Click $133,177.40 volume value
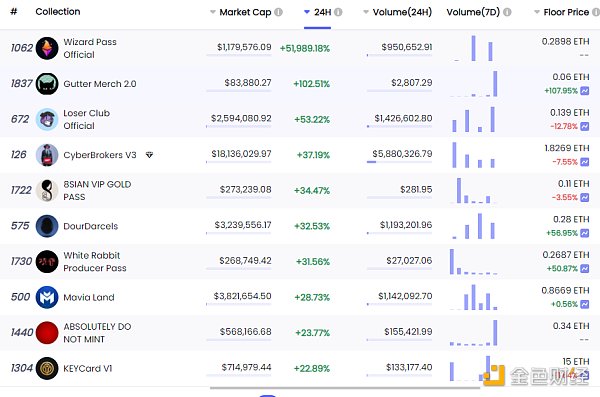The width and height of the screenshot is (600, 397). coord(409,368)
